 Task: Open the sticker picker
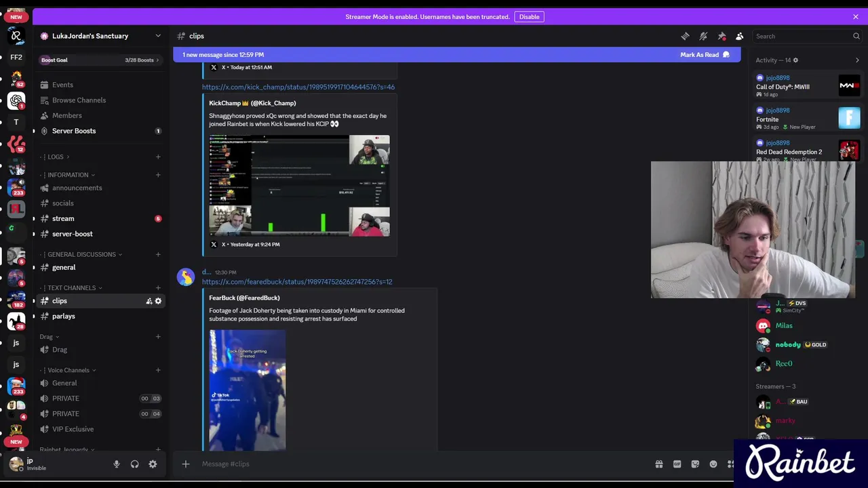pyautogui.click(x=695, y=464)
